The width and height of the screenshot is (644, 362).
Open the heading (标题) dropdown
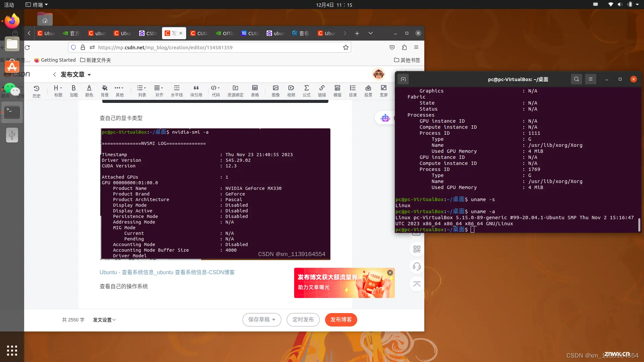click(58, 91)
